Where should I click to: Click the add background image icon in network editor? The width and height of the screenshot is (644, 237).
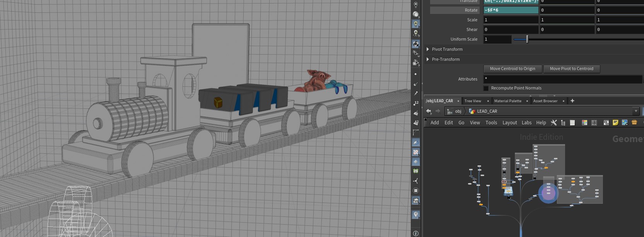pos(625,123)
